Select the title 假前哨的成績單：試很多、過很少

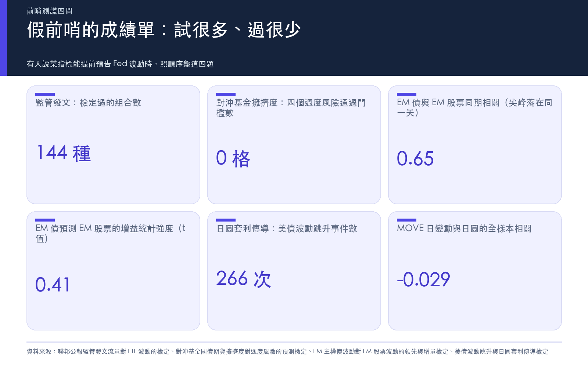tap(164, 30)
